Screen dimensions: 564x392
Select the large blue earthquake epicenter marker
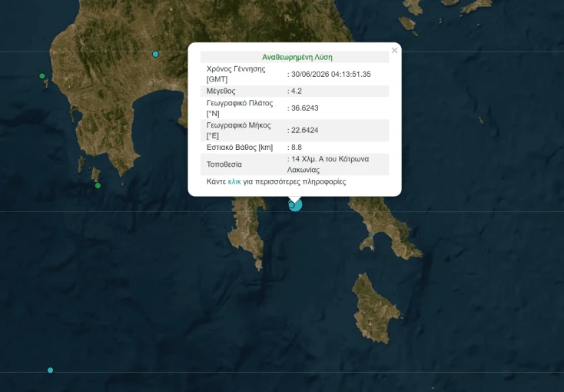pyautogui.click(x=296, y=204)
